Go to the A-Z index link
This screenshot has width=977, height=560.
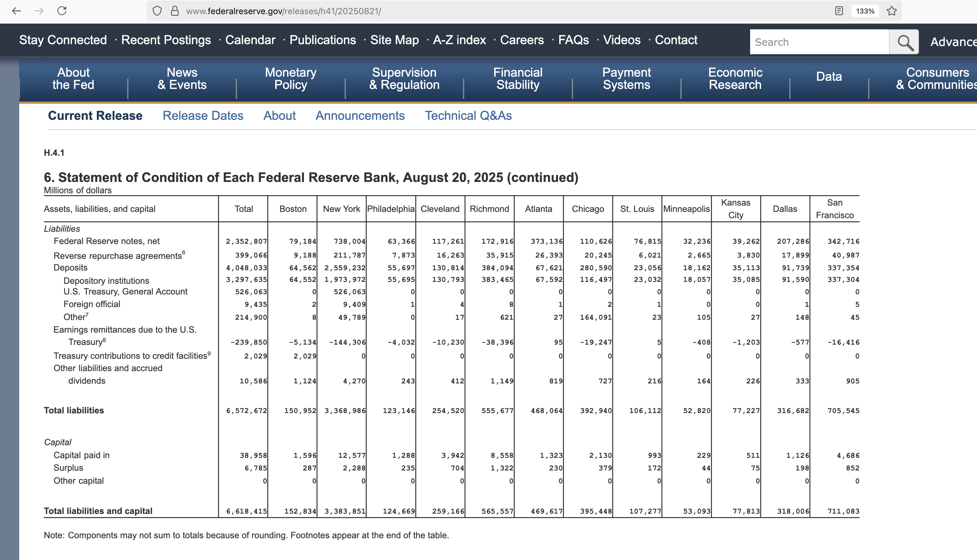pyautogui.click(x=459, y=40)
